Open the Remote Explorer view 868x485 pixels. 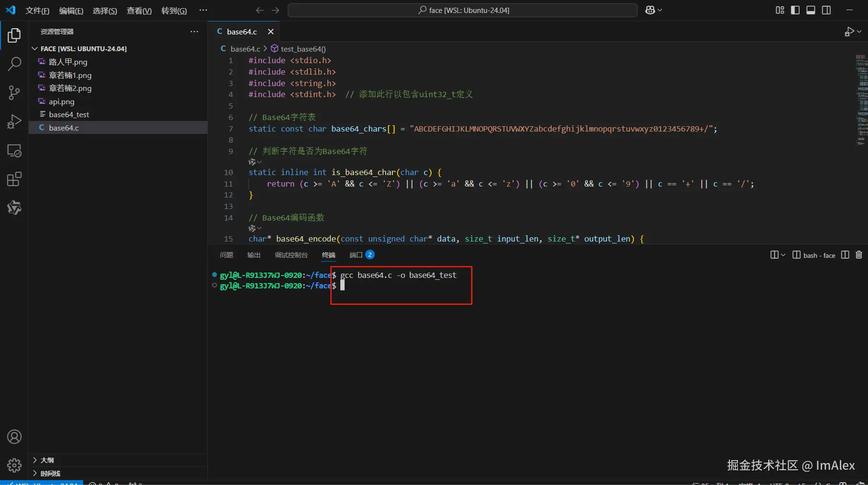[x=14, y=151]
